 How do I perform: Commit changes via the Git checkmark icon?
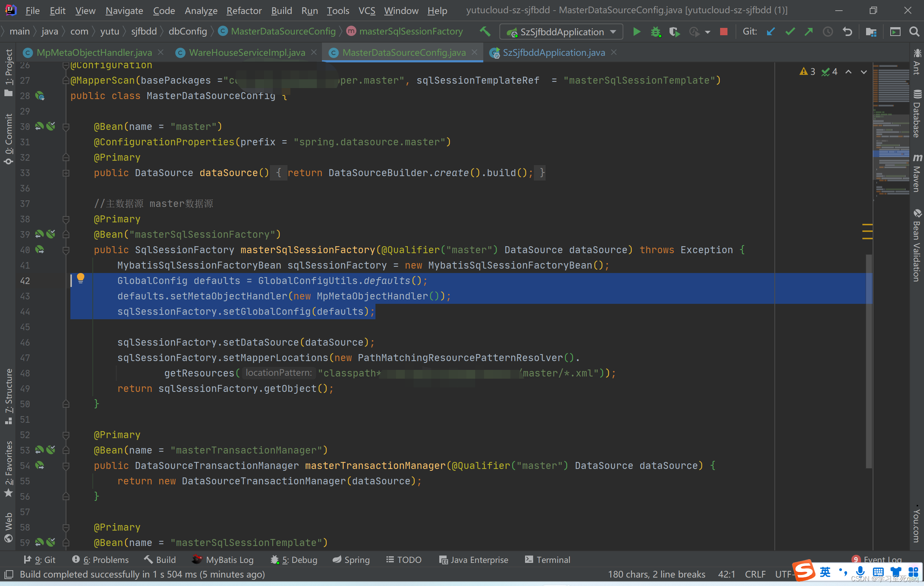click(x=790, y=32)
